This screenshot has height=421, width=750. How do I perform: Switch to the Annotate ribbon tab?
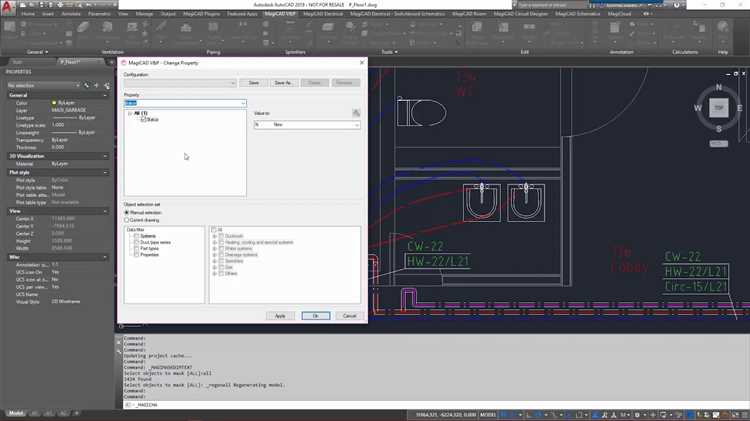tap(71, 14)
